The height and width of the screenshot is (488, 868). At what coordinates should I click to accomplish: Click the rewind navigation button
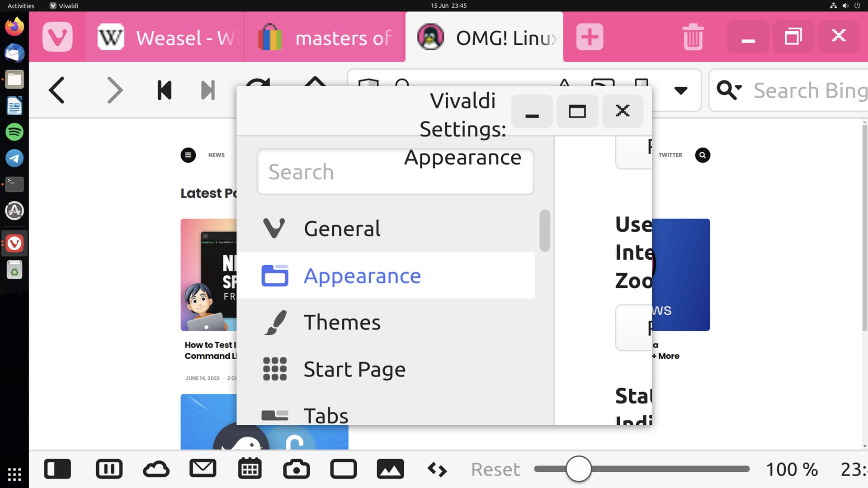tap(164, 90)
